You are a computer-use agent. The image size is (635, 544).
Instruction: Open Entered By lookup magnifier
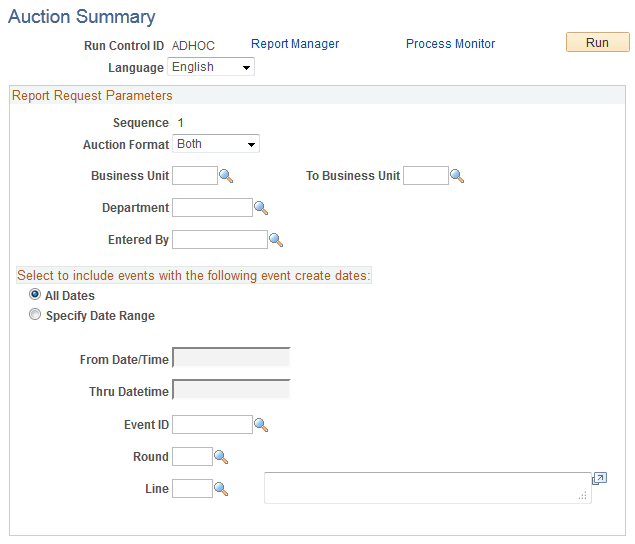(276, 240)
